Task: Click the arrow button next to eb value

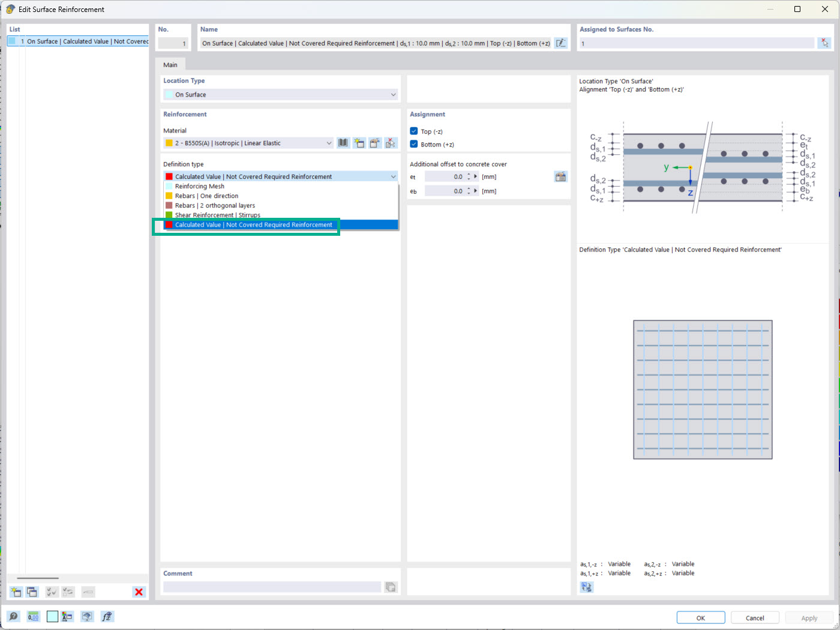Action: click(x=476, y=191)
